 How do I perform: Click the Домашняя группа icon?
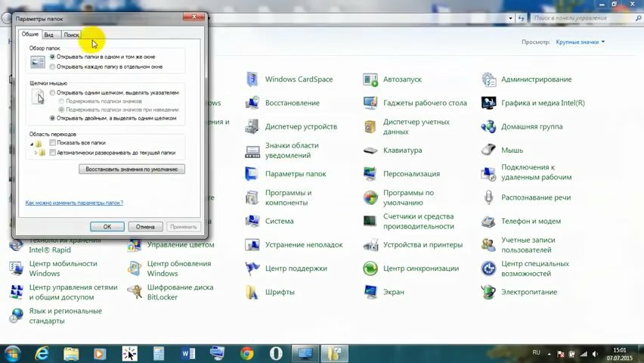click(x=488, y=126)
